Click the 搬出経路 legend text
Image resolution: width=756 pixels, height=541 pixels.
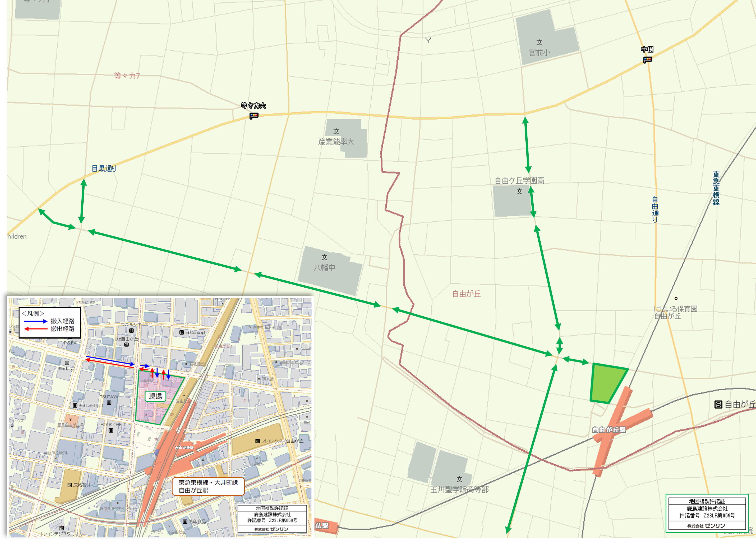63,329
